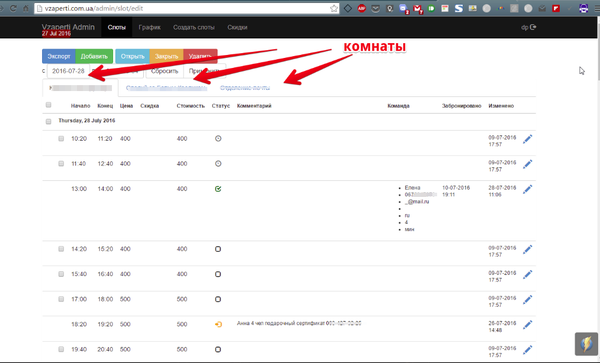
Task: Open the Скидки navigation tab
Action: click(237, 27)
